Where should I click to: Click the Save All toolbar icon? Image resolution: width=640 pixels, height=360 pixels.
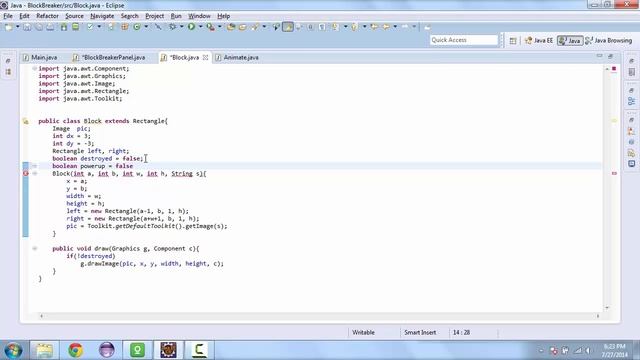point(38,27)
